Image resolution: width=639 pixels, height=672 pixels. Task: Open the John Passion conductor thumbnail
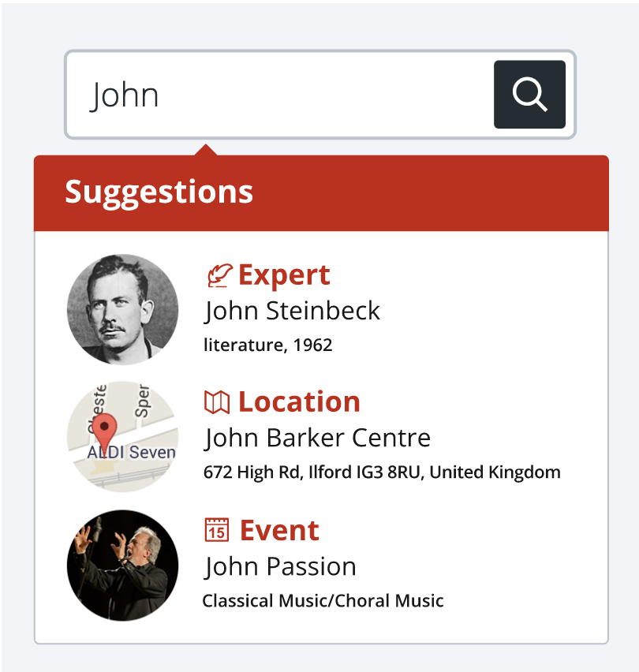click(x=123, y=566)
